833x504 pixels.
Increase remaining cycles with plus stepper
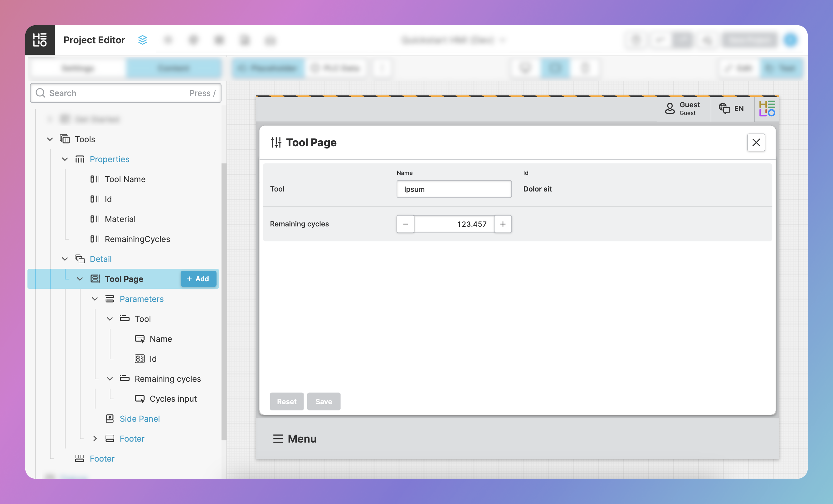click(x=503, y=224)
